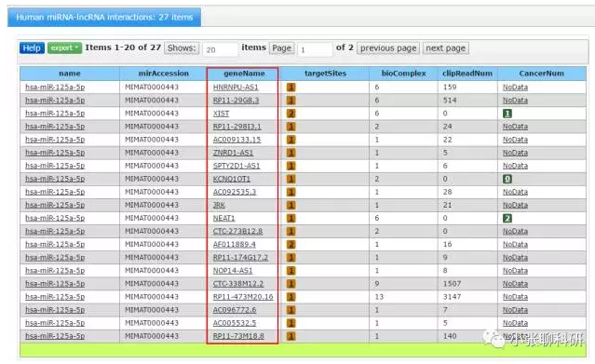Screen dimensions: 595x364
Task: Click the target sites icon for KCNQ1OT1
Action: pos(291,179)
